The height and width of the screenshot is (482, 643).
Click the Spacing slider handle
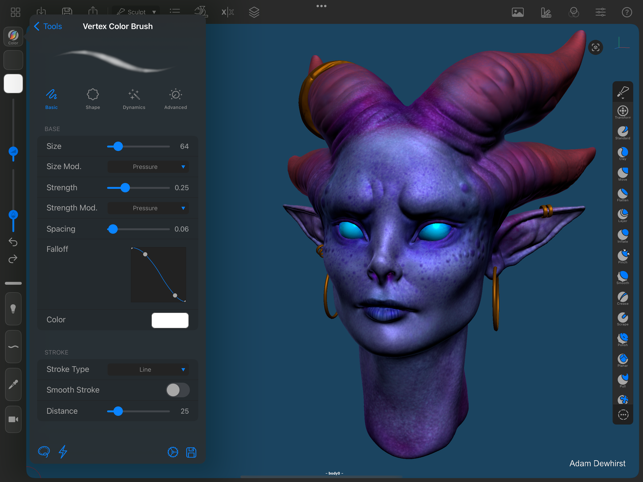pyautogui.click(x=113, y=229)
